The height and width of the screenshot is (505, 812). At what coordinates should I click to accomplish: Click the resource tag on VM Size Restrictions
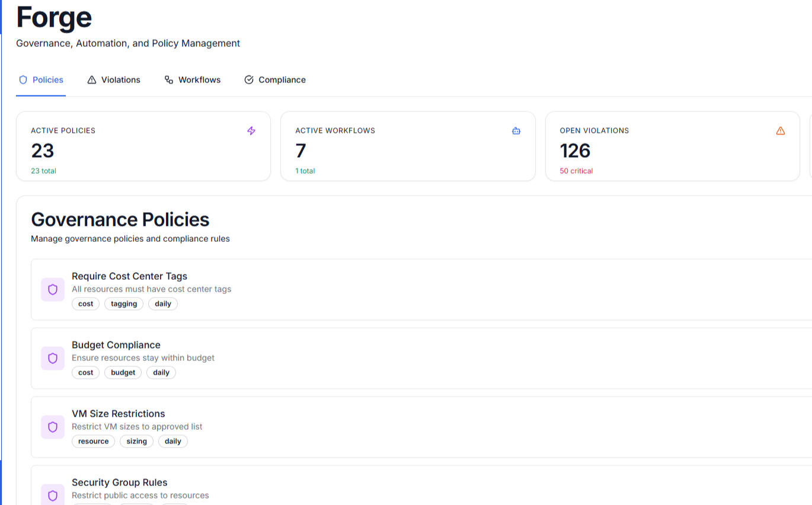[x=93, y=441]
